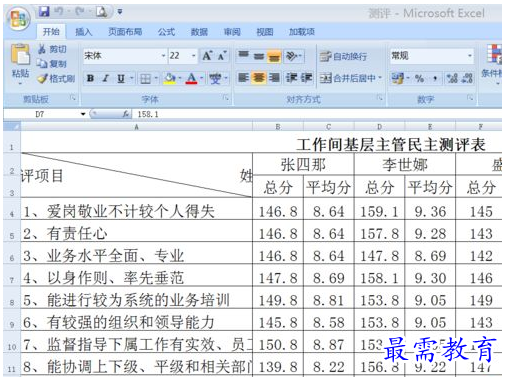
Task: Toggle italic formatting
Action: (106, 78)
